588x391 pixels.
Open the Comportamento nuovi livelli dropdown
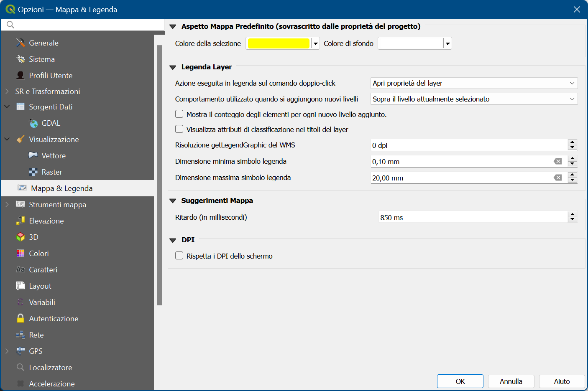[x=474, y=99]
